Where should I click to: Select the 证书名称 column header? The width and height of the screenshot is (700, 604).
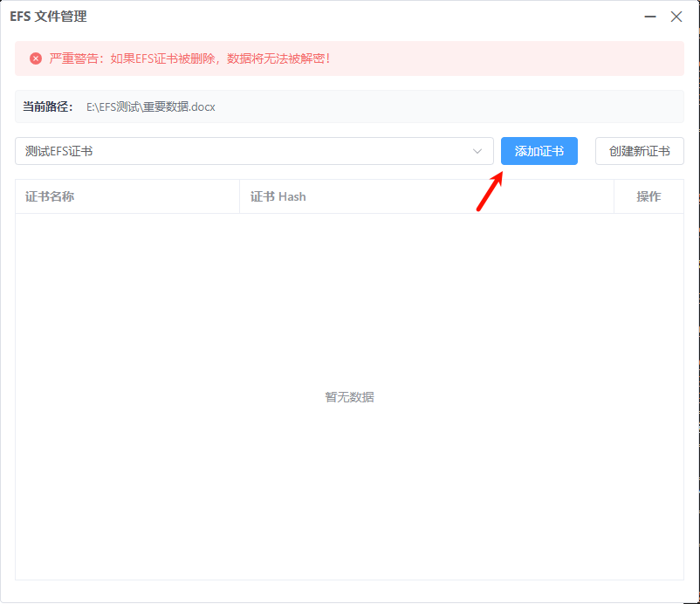tap(50, 196)
